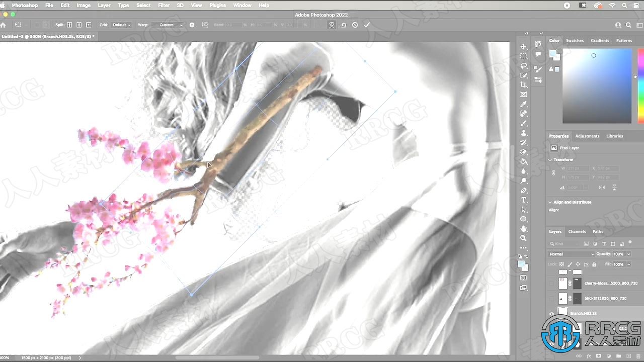Screen dimensions: 644x362
Task: Toggle Quick Mask mode
Action: [x=523, y=278]
